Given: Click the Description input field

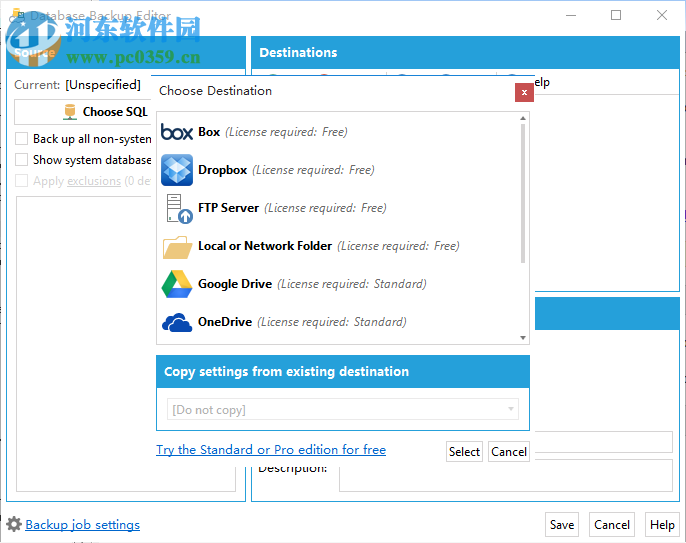Looking at the screenshot, I should pyautogui.click(x=506, y=476).
